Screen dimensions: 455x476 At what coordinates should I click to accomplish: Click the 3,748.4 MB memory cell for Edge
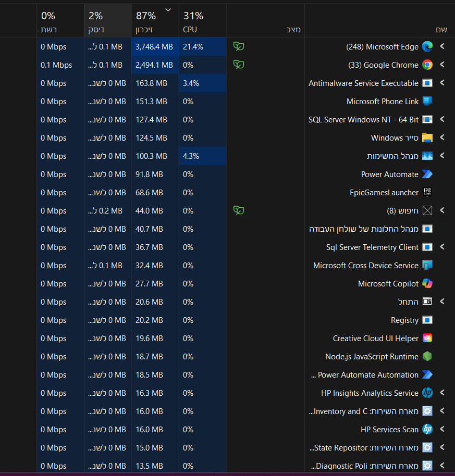[154, 47]
